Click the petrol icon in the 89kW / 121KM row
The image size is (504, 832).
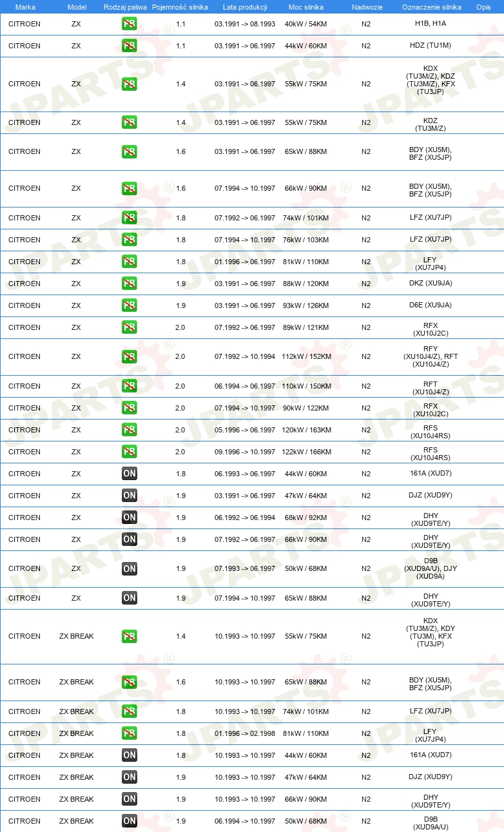pyautogui.click(x=130, y=327)
